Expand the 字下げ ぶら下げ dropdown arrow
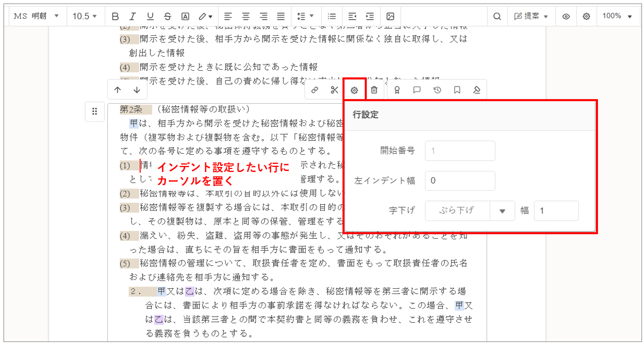This screenshot has height=346, width=644. (502, 211)
